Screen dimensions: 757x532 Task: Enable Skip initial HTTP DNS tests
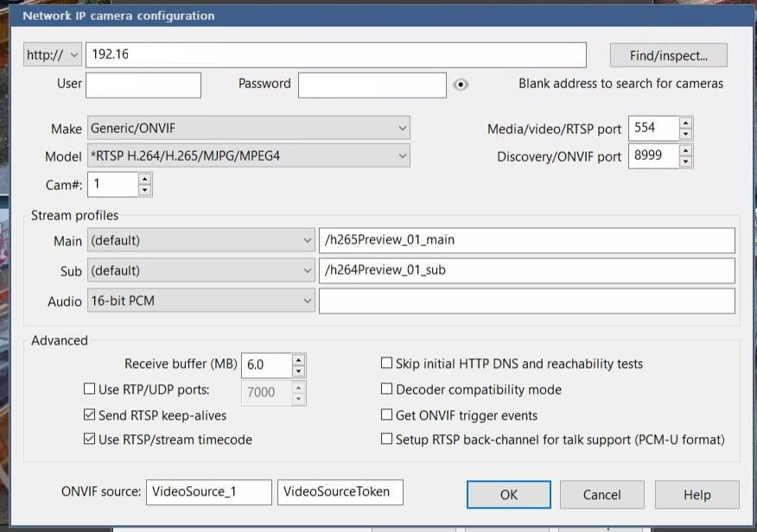(387, 364)
